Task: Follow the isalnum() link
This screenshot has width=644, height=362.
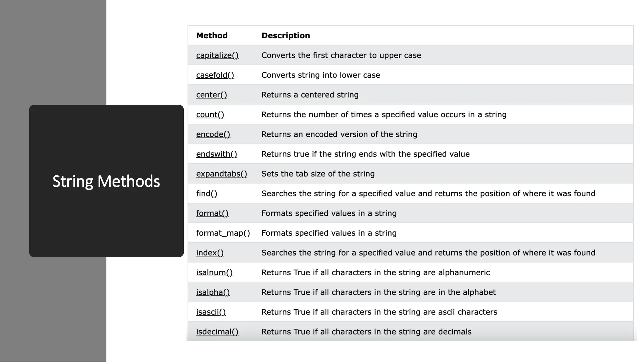Action: pos(214,272)
